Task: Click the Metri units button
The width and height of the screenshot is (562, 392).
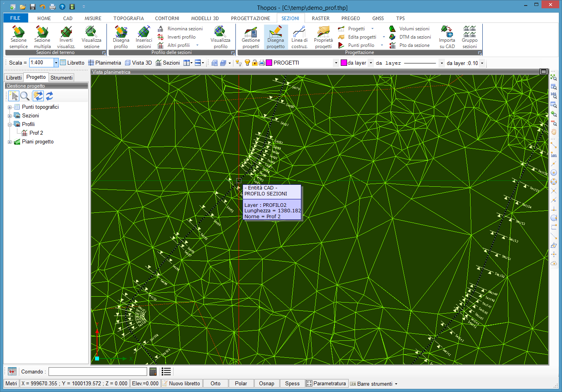Action: (x=11, y=383)
